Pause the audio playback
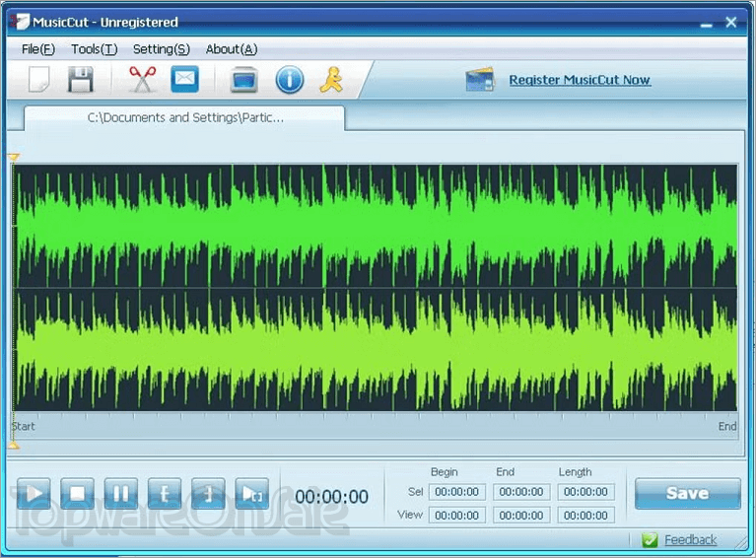 (120, 493)
